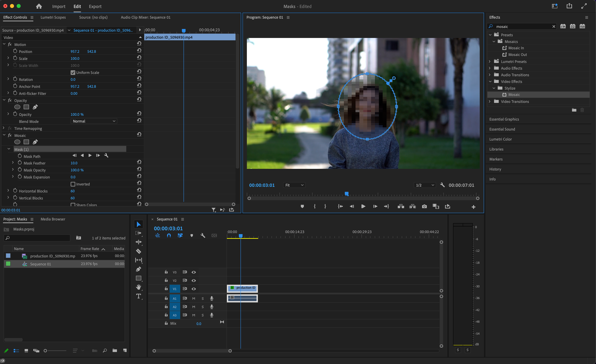
Task: Click Export Frame camera icon
Action: (424, 206)
